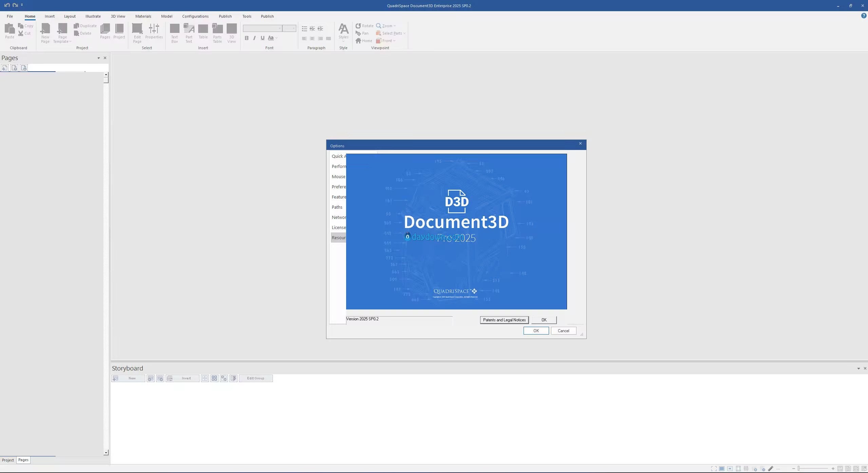Toggle italic formatting
Viewport: 868px width, 473px height.
(254, 38)
